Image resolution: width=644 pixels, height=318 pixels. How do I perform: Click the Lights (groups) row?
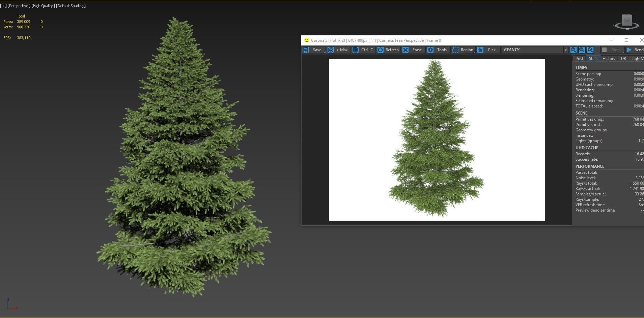(x=610, y=141)
